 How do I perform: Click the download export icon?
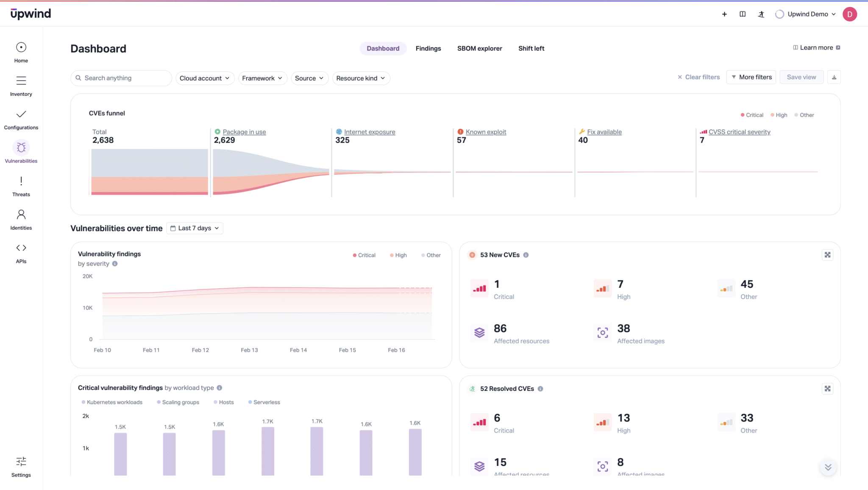click(834, 77)
